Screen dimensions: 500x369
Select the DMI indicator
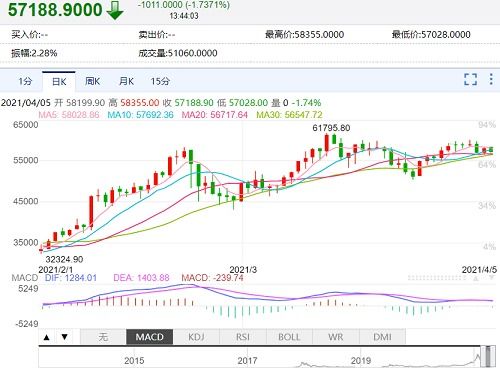coord(382,337)
